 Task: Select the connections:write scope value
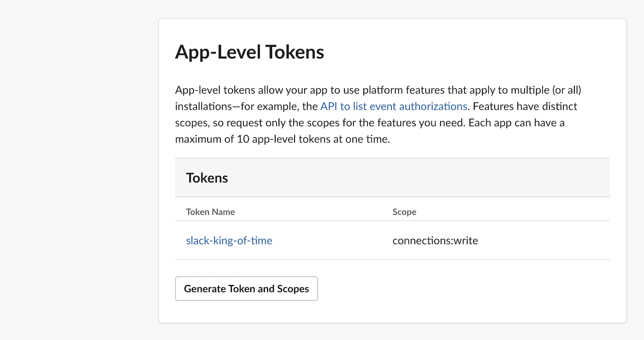[435, 240]
